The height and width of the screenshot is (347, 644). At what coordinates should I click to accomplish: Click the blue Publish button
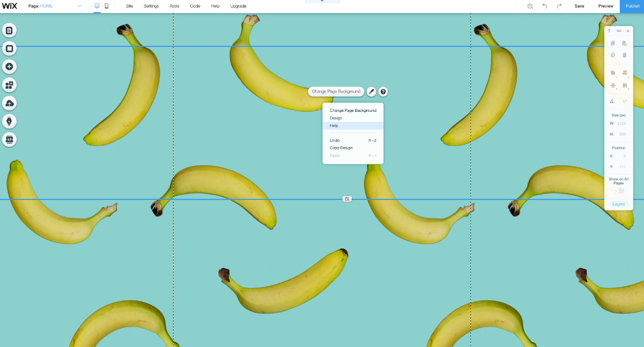632,6
